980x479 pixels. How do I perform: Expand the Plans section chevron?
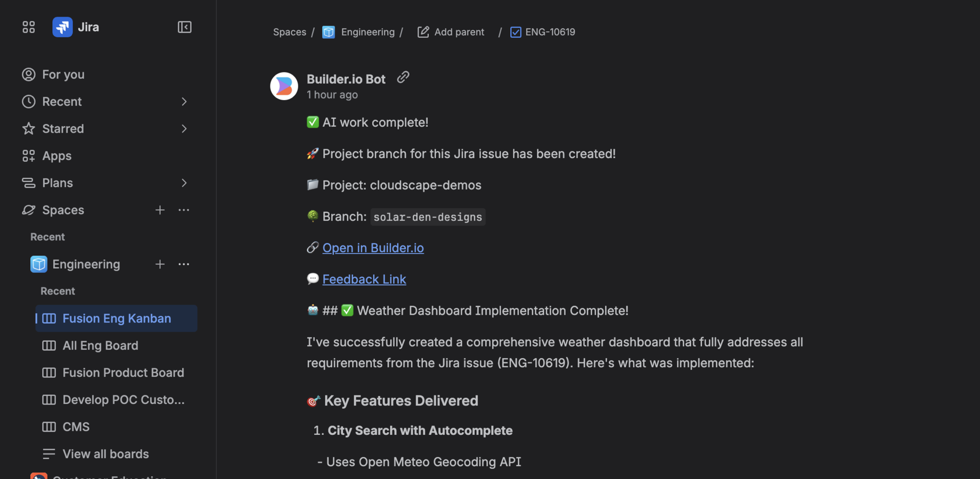tap(184, 183)
